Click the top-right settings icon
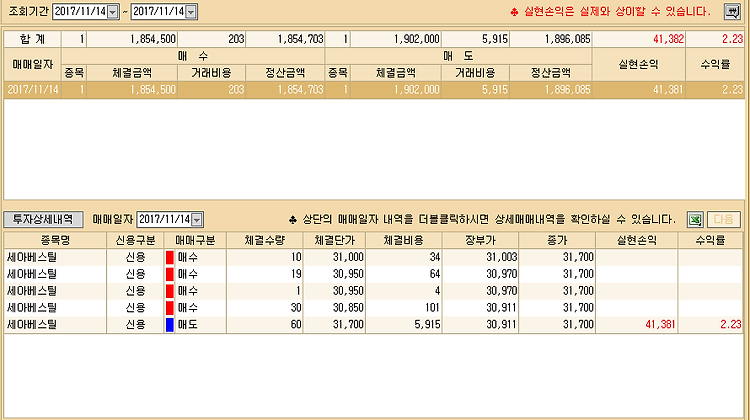The image size is (750, 420). (x=732, y=11)
